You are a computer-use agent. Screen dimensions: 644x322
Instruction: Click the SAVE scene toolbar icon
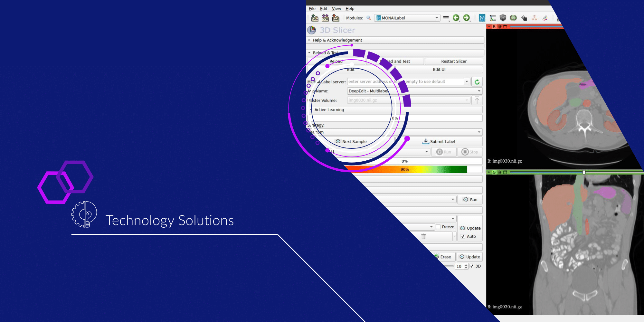(x=336, y=18)
